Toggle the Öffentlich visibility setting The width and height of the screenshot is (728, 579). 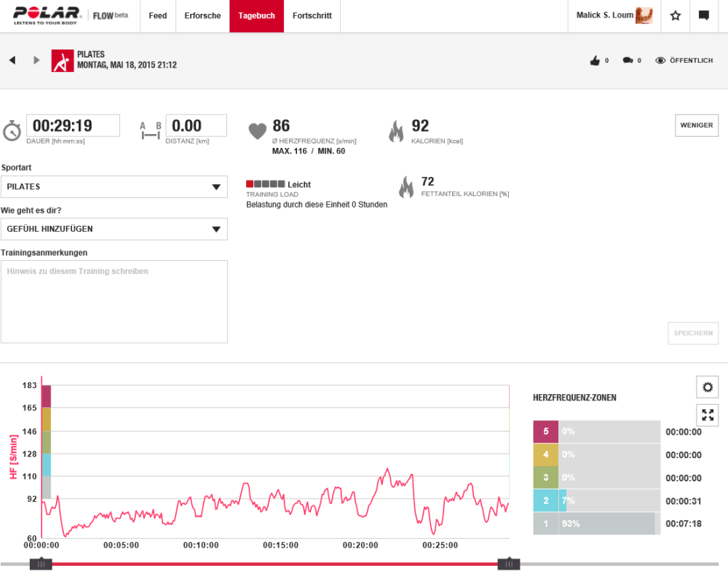pos(684,61)
